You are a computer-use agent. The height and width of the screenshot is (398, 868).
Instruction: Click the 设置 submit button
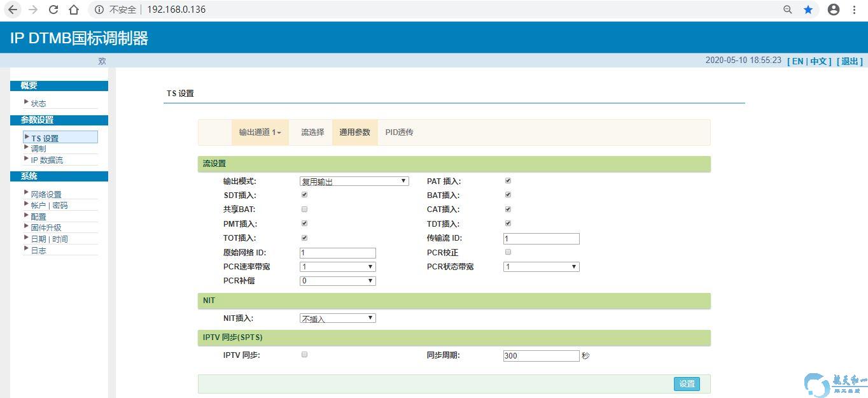pyautogui.click(x=687, y=384)
